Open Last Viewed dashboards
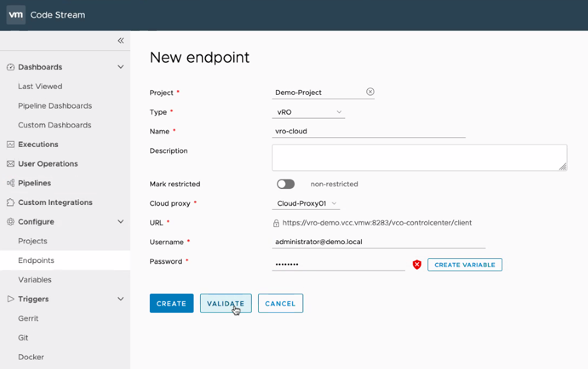The width and height of the screenshot is (588, 369). point(40,86)
